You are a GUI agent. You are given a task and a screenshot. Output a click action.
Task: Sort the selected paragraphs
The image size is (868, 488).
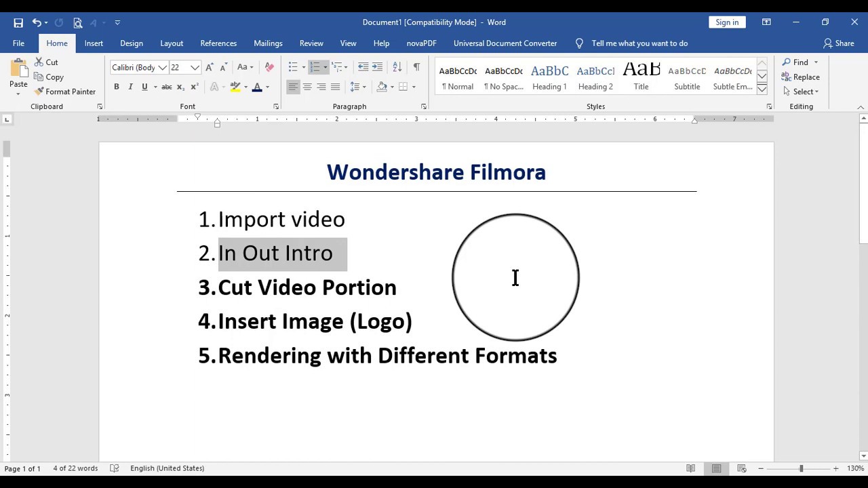[397, 67]
